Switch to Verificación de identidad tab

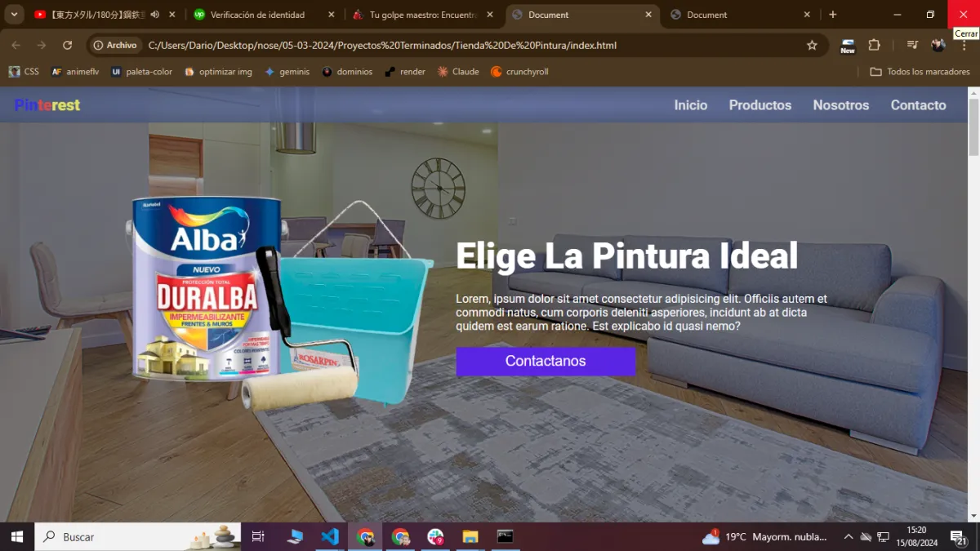257,15
